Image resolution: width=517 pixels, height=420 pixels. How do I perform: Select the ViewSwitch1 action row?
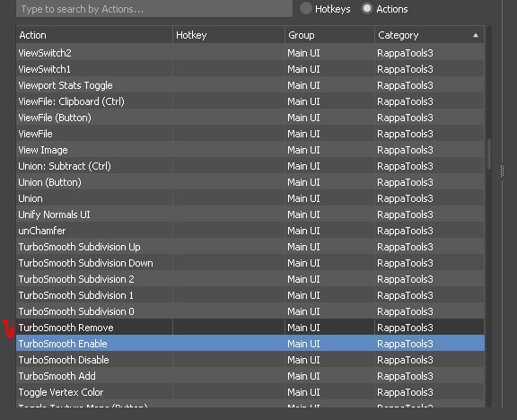tap(250, 69)
